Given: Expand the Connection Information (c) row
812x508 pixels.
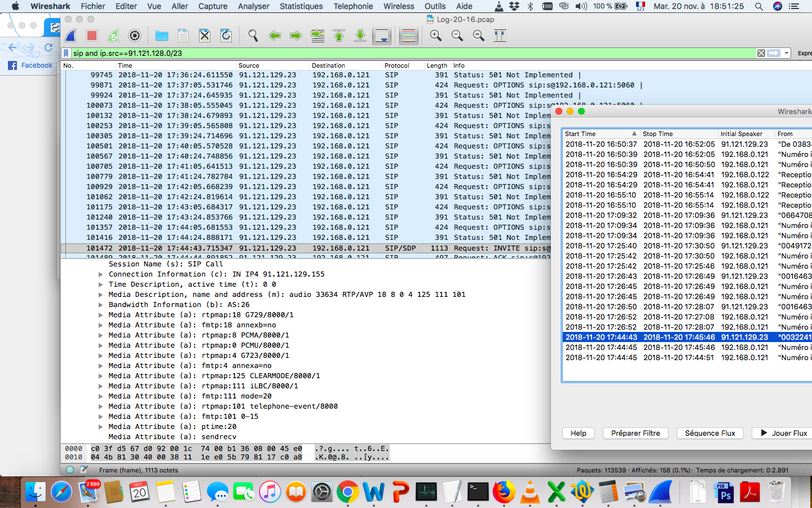Looking at the screenshot, I should tap(101, 274).
